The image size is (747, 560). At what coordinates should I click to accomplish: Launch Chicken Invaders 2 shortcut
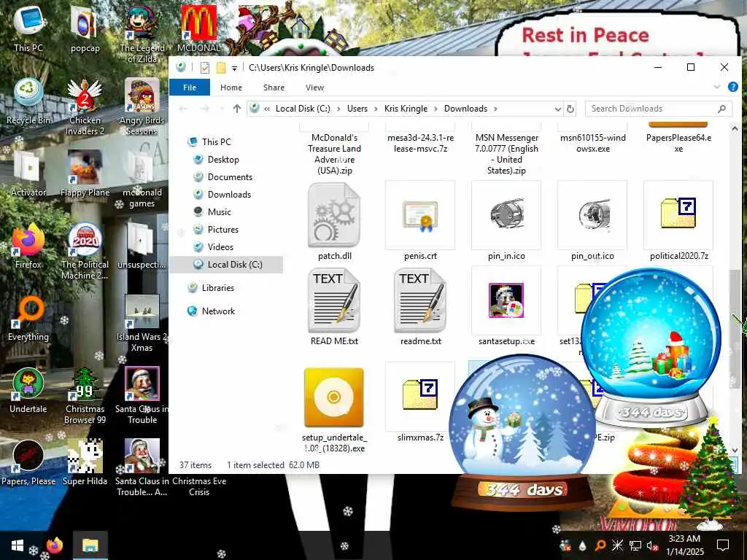coord(85,106)
